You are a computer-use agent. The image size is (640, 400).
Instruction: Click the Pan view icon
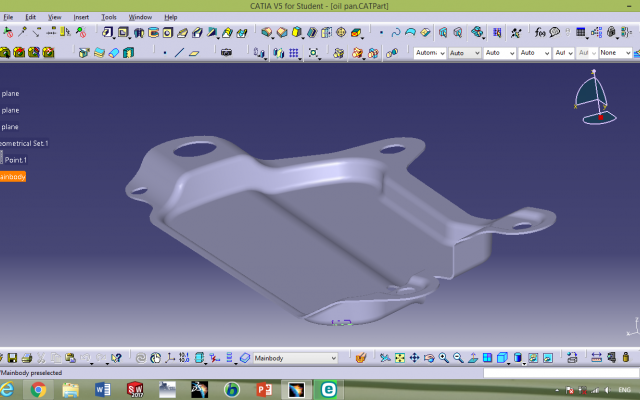tap(414, 358)
